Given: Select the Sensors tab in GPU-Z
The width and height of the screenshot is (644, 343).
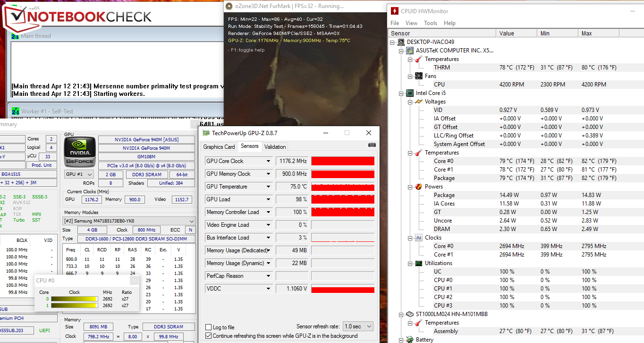Looking at the screenshot, I should 249,146.
